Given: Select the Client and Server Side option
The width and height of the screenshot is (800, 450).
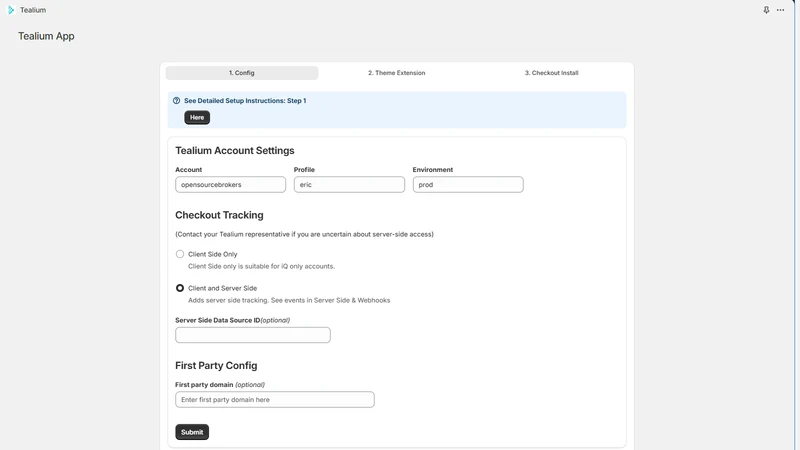Looking at the screenshot, I should coord(180,288).
